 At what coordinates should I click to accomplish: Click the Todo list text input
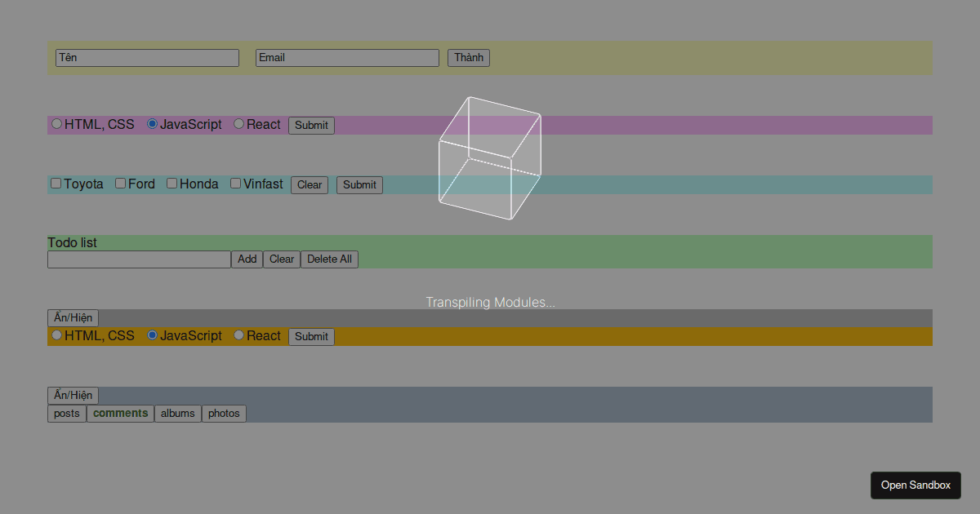139,259
